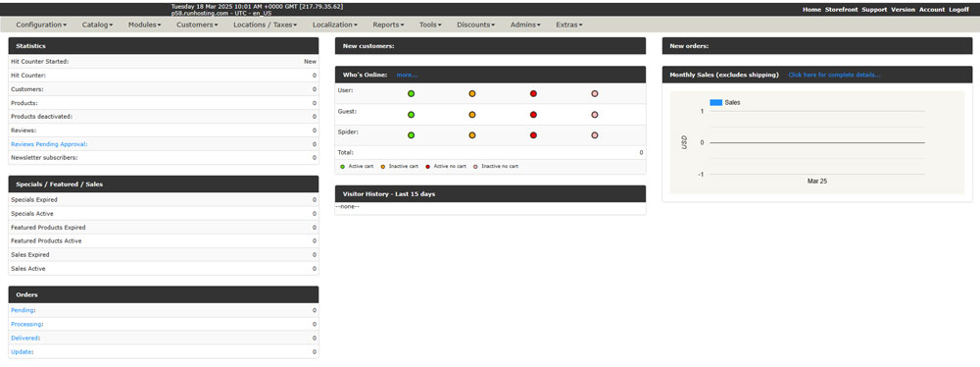Click 'Mar 25' chart axis label
Screen dimensions: 980x367
click(817, 181)
